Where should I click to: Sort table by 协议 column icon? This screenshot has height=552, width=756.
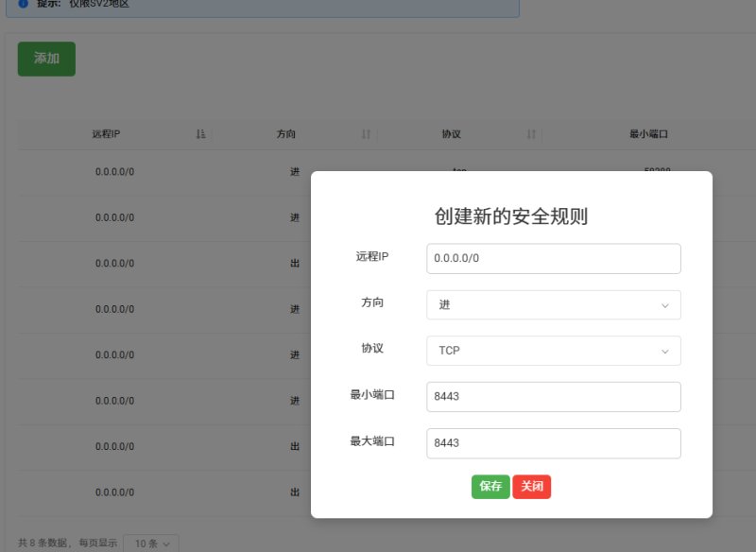tap(531, 134)
